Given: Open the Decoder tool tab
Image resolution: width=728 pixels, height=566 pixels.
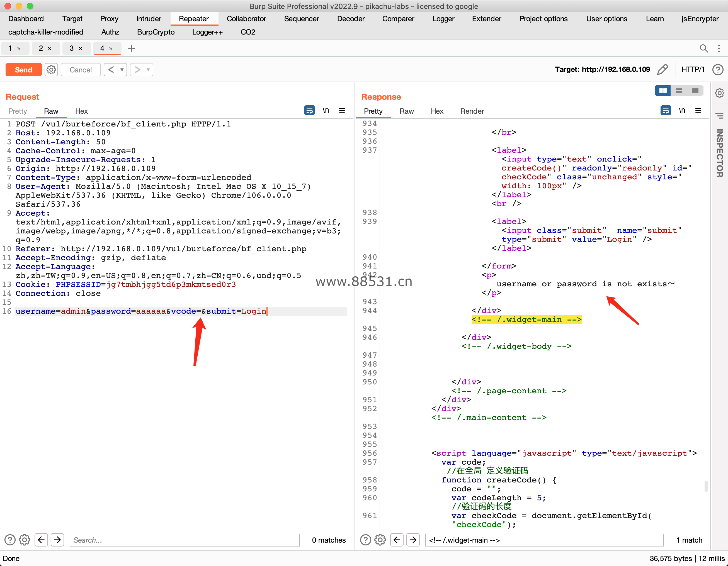Looking at the screenshot, I should (351, 19).
